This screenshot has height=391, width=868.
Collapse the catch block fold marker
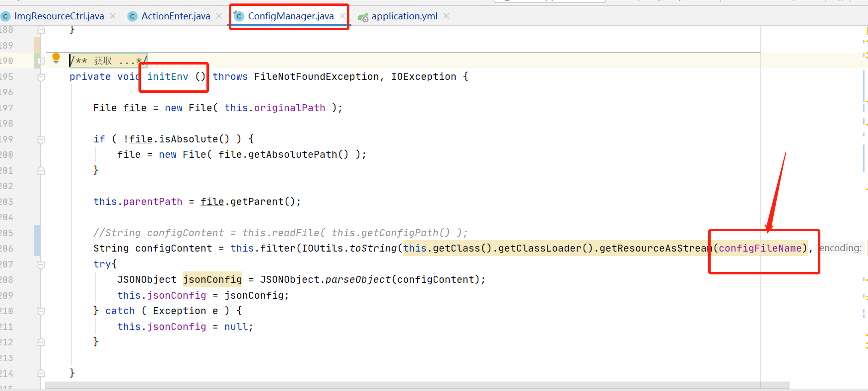(41, 311)
